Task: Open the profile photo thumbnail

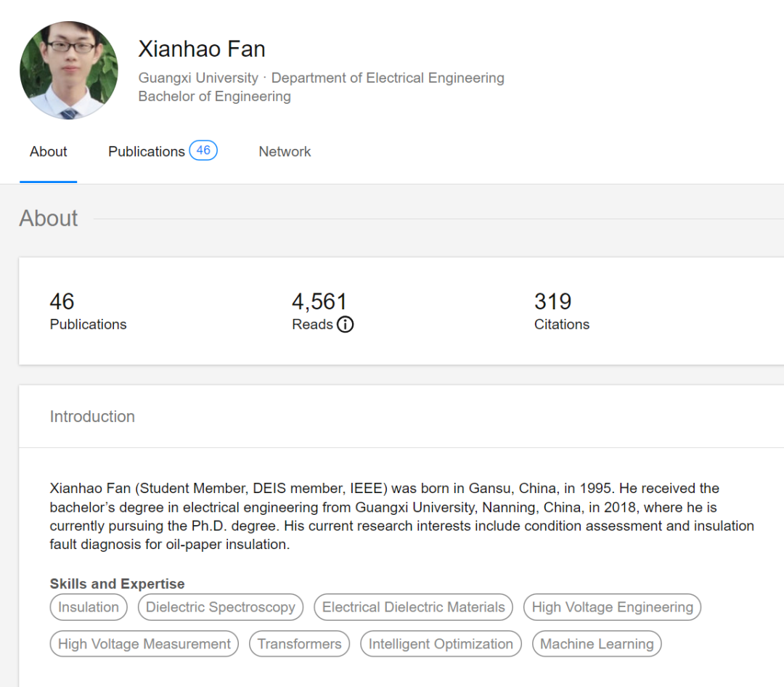Action: point(69,70)
